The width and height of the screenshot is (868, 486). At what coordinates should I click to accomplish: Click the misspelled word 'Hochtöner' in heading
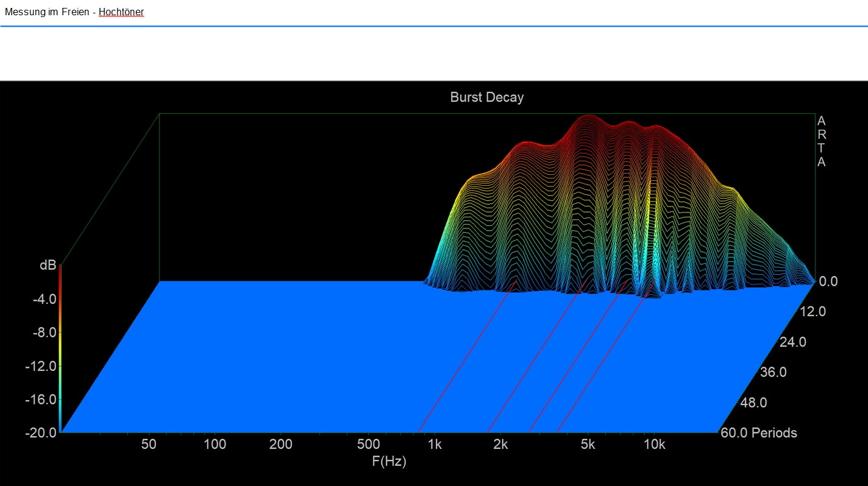click(x=121, y=12)
